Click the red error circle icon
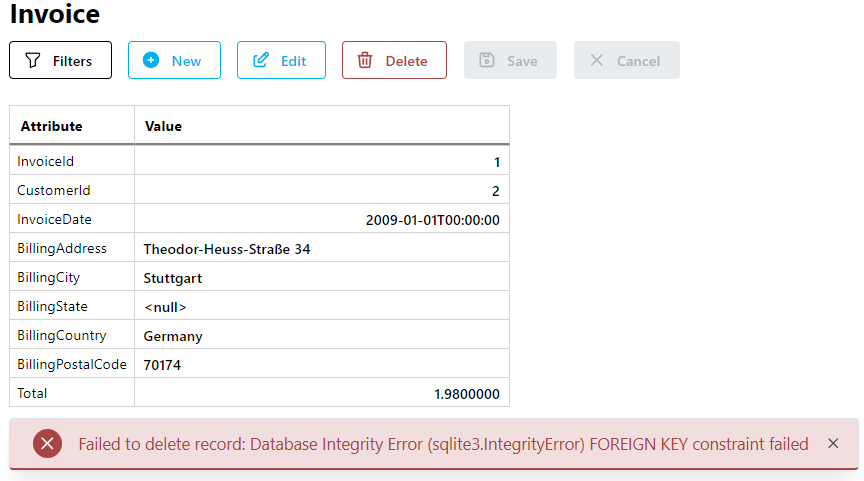 47,444
